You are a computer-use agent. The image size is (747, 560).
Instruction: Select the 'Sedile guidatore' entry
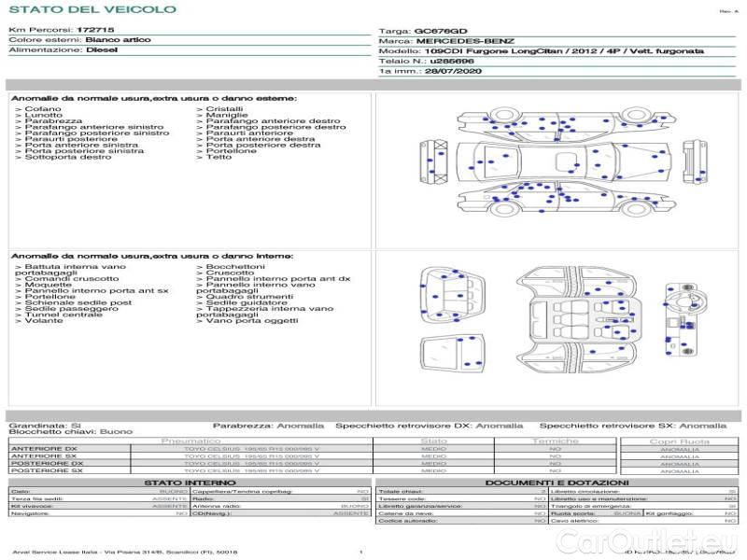(x=242, y=302)
